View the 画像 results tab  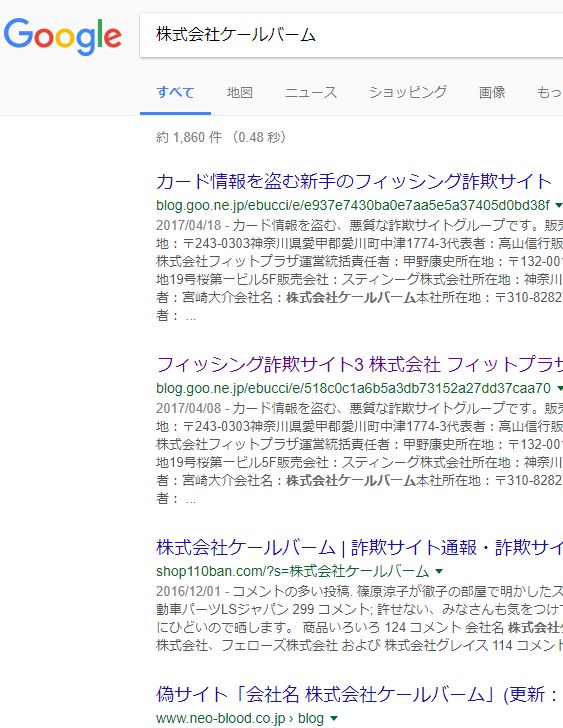(492, 92)
